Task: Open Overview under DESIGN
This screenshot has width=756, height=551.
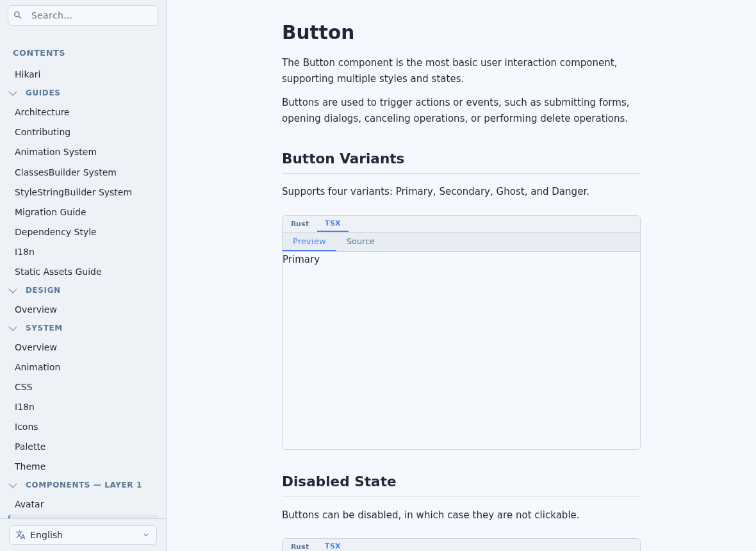Action: pos(36,309)
